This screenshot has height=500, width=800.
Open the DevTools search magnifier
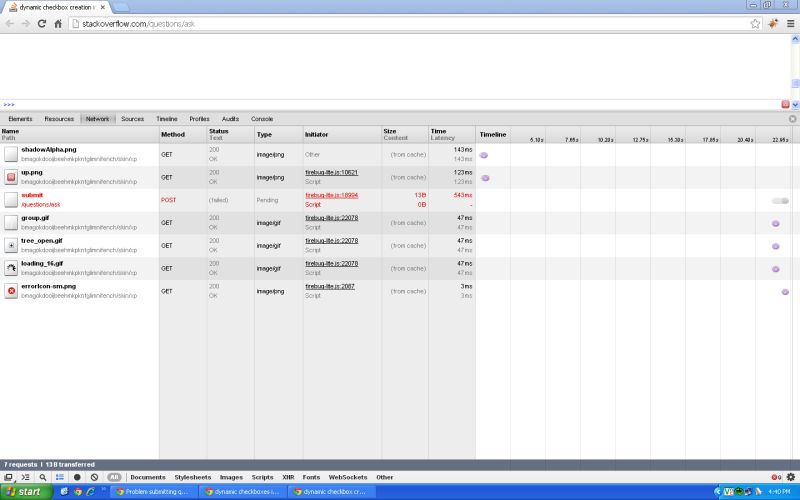click(43, 477)
